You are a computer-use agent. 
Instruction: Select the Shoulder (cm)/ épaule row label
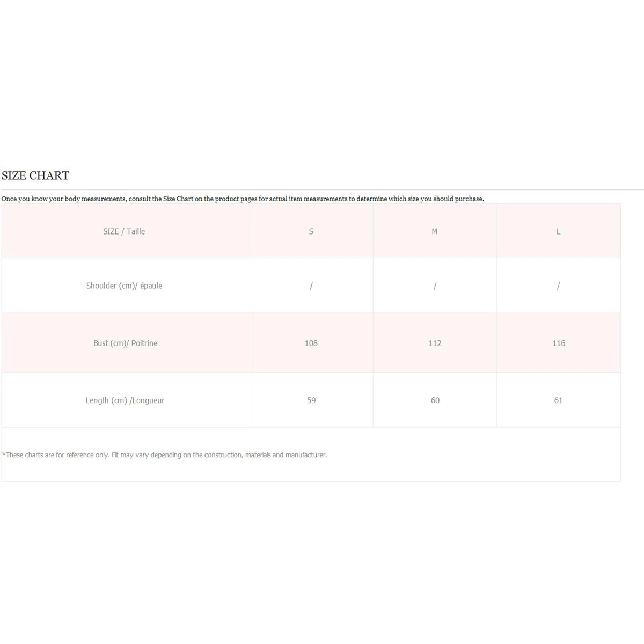click(124, 286)
